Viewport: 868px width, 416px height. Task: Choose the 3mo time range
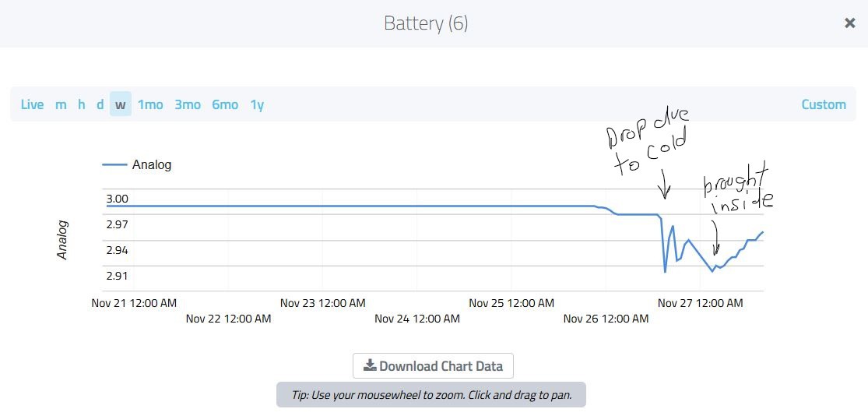pyautogui.click(x=188, y=104)
